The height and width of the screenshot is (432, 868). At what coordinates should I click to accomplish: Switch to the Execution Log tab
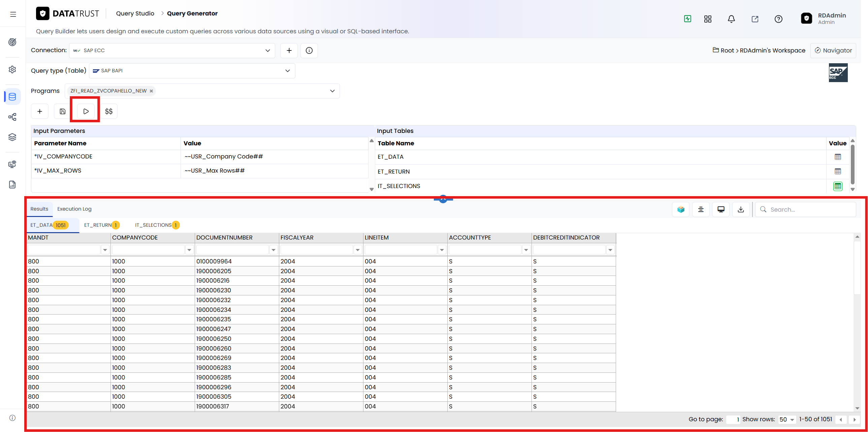tap(74, 209)
